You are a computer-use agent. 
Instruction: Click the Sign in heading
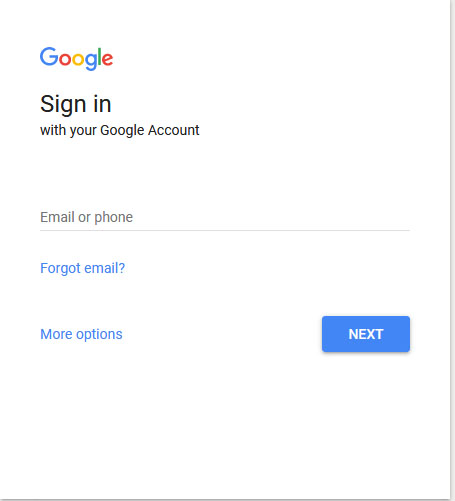[76, 104]
